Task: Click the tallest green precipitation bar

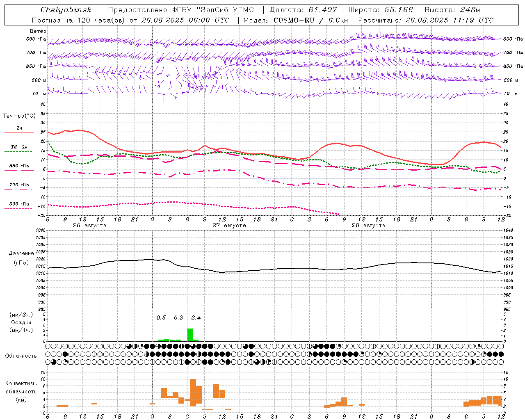Action: pos(190,335)
